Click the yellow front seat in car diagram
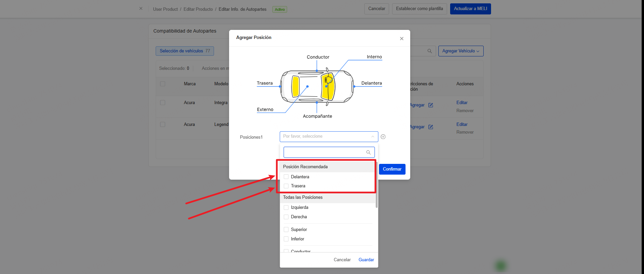 (328, 87)
